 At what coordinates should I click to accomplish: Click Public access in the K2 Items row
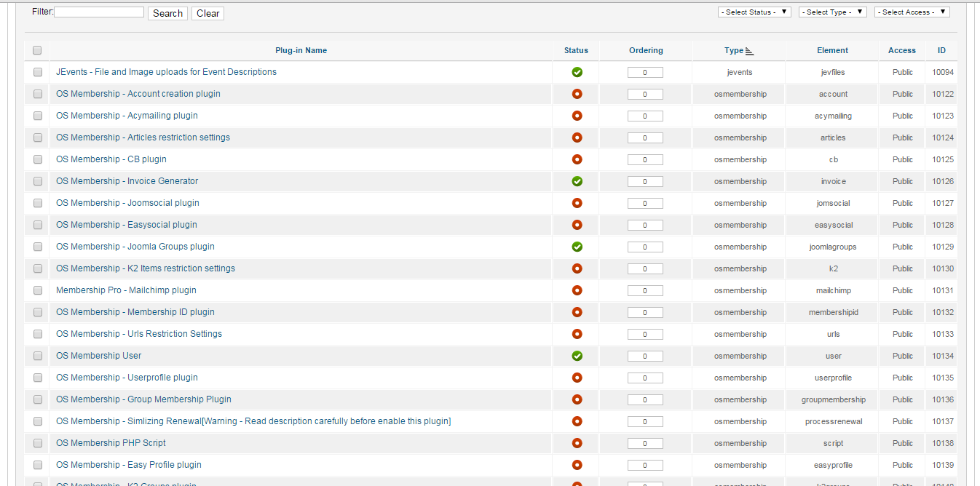pos(903,268)
